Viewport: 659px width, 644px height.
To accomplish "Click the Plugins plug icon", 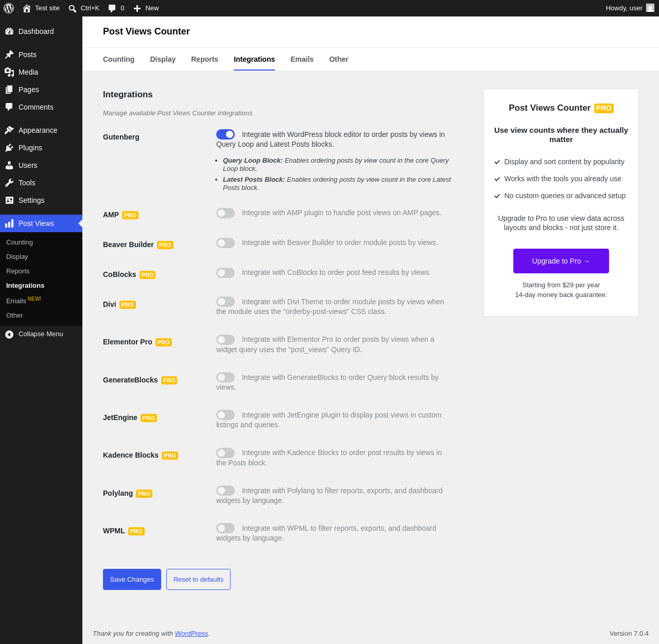I will point(9,148).
